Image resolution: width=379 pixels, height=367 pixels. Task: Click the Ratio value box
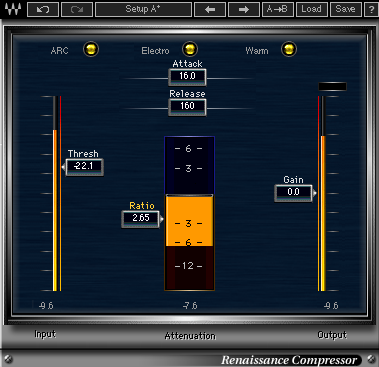(141, 219)
